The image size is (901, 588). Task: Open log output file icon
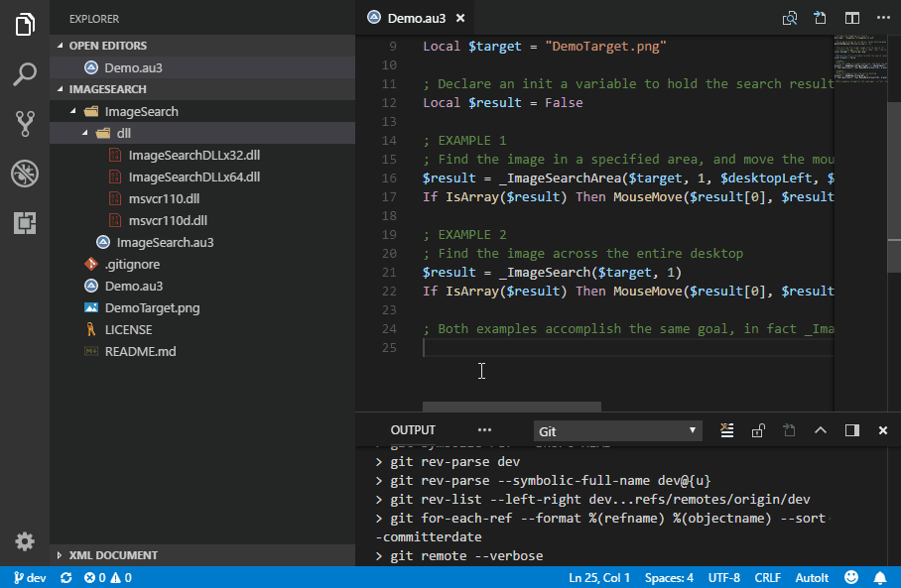point(789,430)
